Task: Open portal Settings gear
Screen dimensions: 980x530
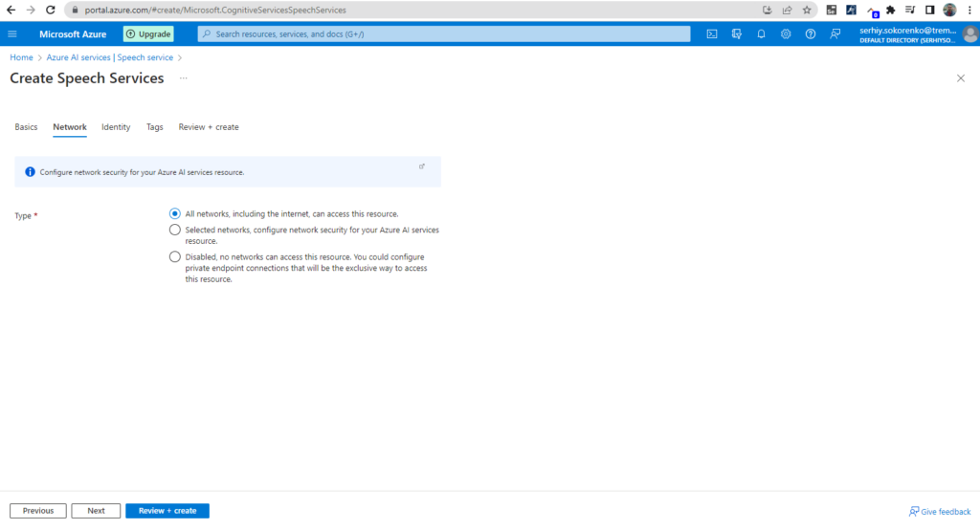Action: tap(786, 33)
